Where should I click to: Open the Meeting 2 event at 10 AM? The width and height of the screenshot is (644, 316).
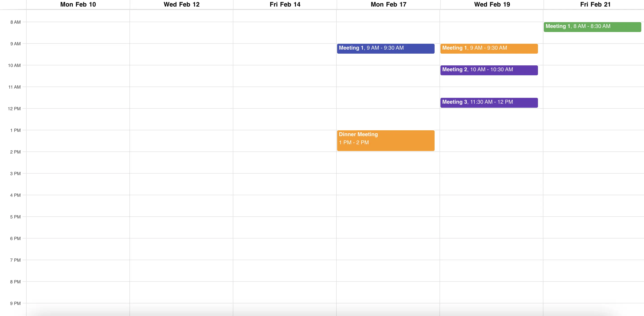pyautogui.click(x=489, y=70)
